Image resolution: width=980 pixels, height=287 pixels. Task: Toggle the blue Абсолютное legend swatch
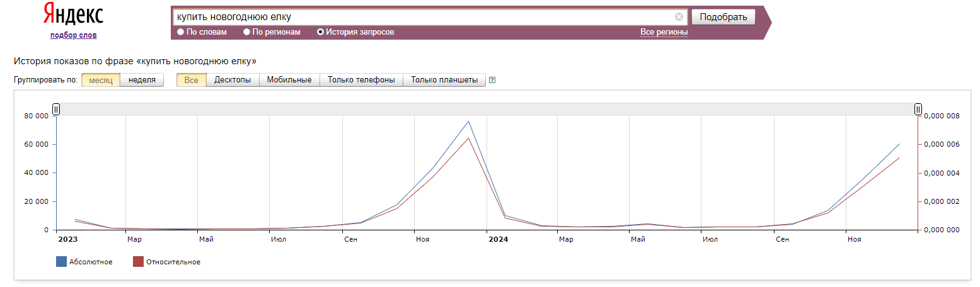[x=61, y=262]
